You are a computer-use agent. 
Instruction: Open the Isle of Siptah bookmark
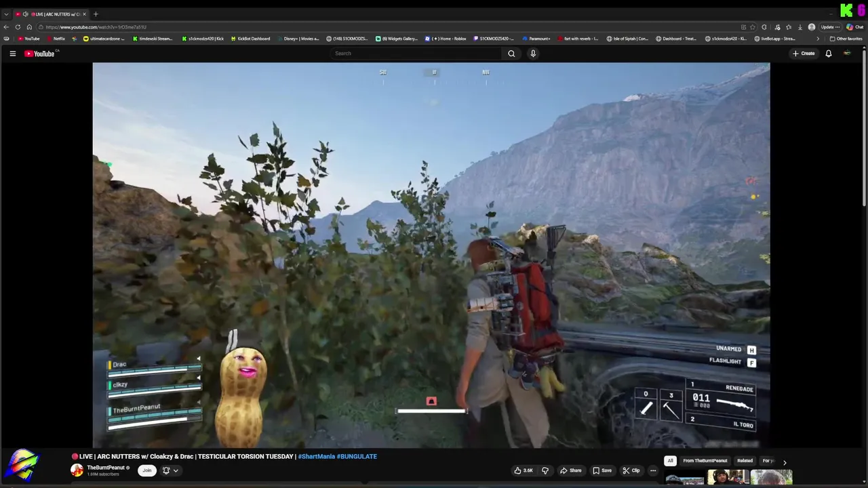627,39
